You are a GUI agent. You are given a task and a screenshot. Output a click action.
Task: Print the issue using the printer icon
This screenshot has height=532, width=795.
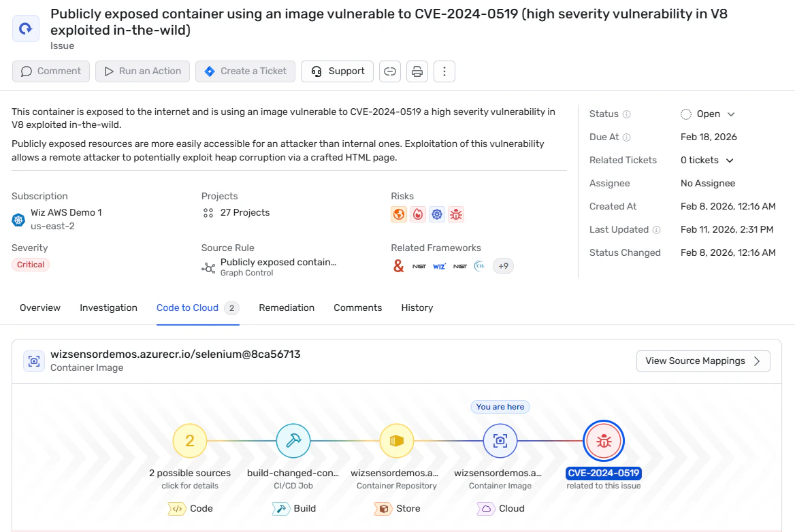coord(417,71)
